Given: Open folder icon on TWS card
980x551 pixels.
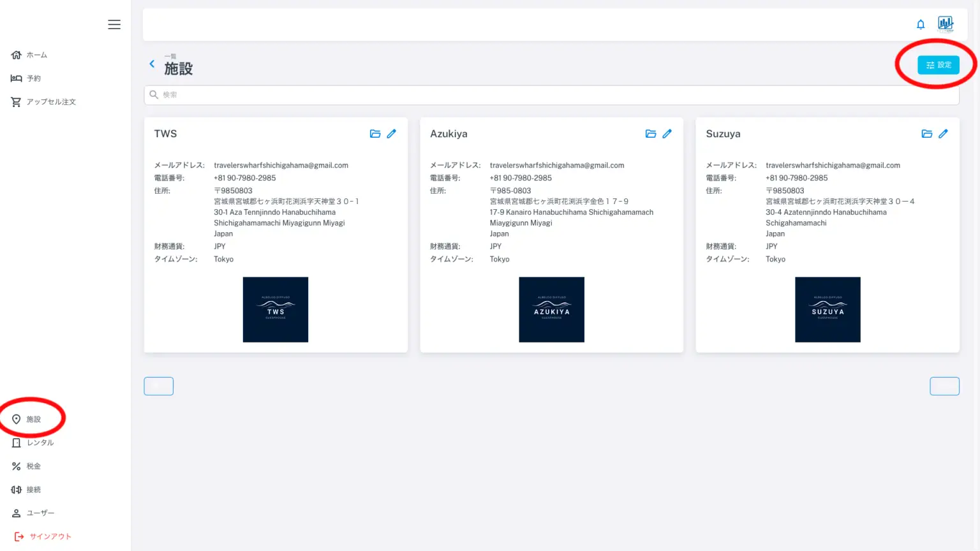Looking at the screenshot, I should pyautogui.click(x=375, y=134).
